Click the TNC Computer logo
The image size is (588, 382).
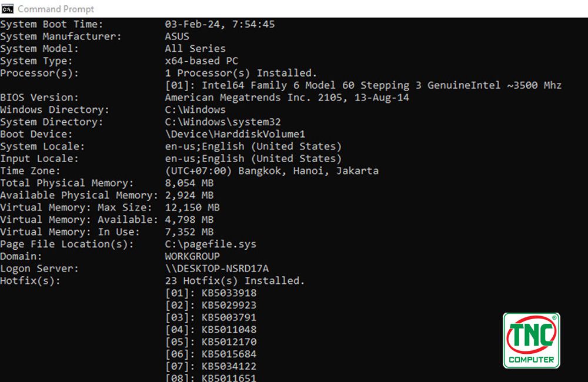click(532, 340)
